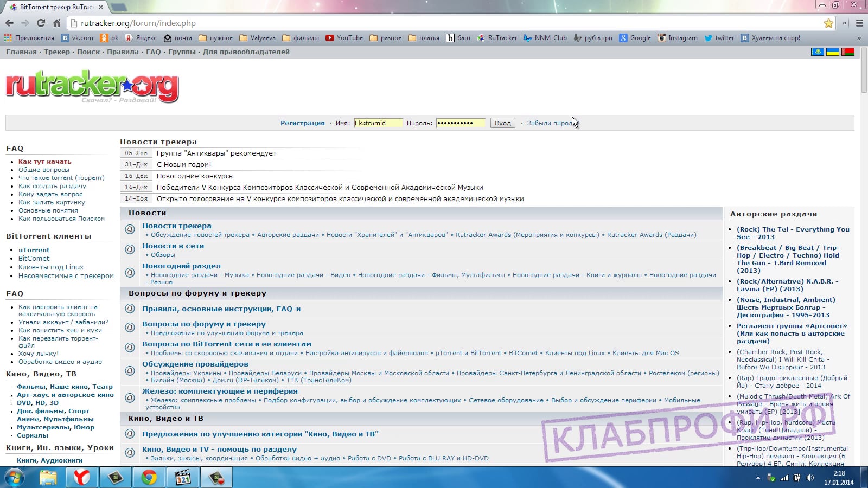Open the Как тут качать FAQ link
868x488 pixels.
45,162
